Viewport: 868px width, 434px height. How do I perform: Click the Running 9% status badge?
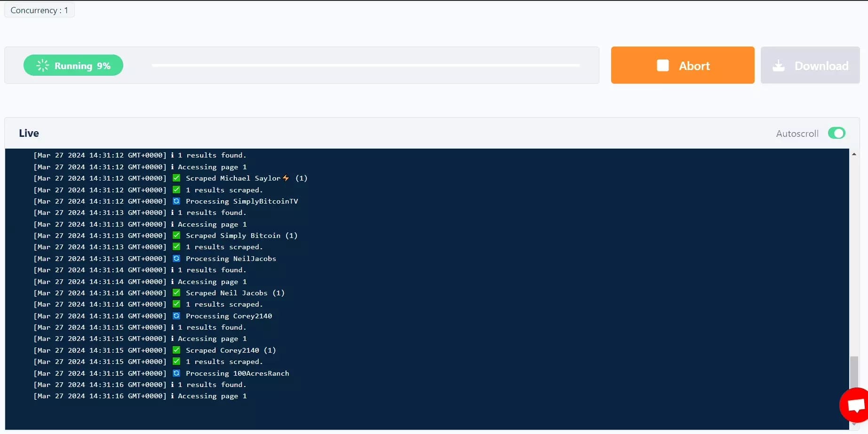[x=73, y=65]
